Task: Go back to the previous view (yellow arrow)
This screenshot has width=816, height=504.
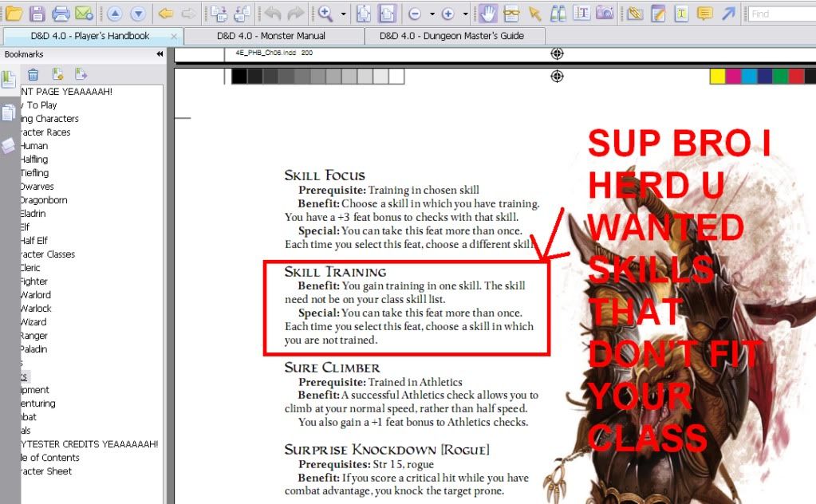Action: click(165, 14)
